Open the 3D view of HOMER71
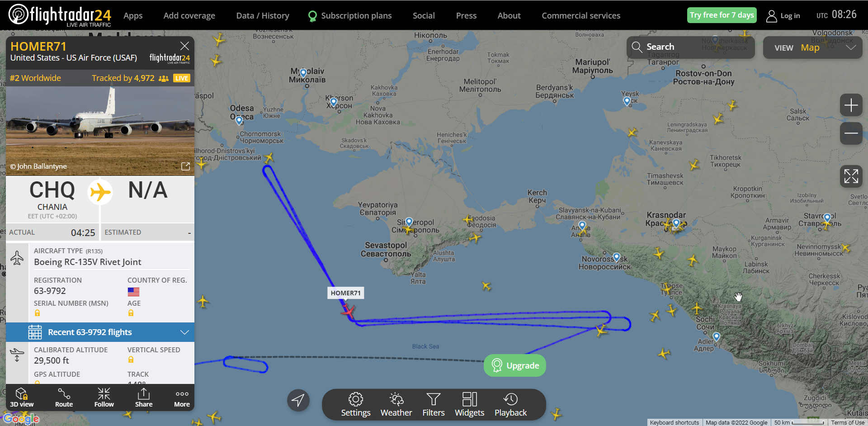This screenshot has width=868, height=426. point(22,398)
